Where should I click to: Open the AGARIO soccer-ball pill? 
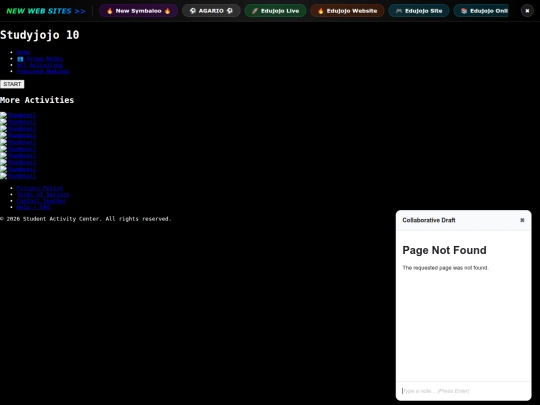click(211, 11)
